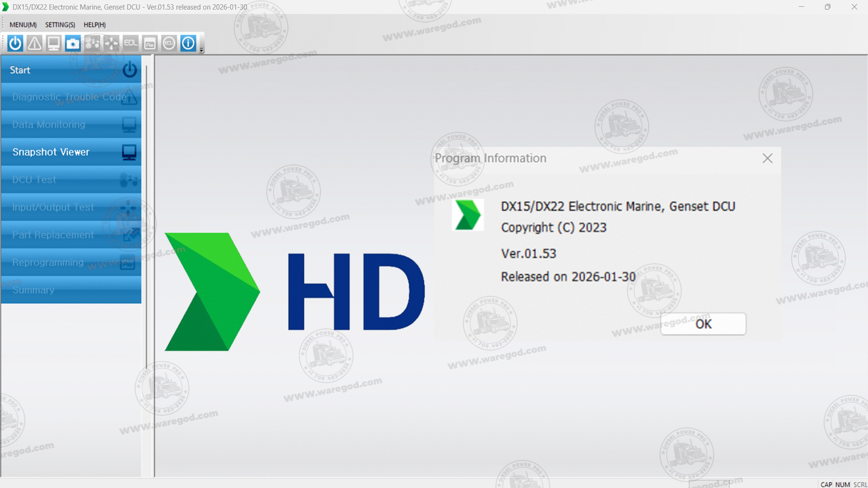Select Input/Output Test sidebar item
This screenshot has height=488, width=868.
coord(71,208)
